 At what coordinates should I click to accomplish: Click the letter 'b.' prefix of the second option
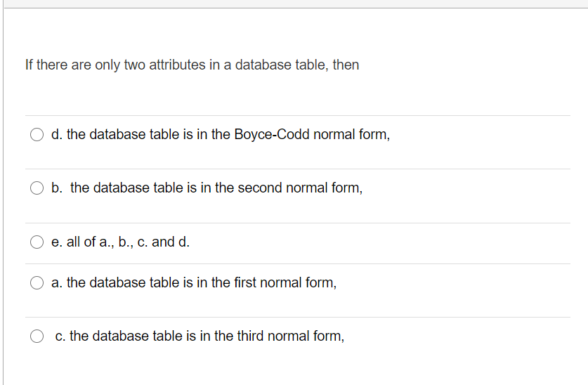57,188
